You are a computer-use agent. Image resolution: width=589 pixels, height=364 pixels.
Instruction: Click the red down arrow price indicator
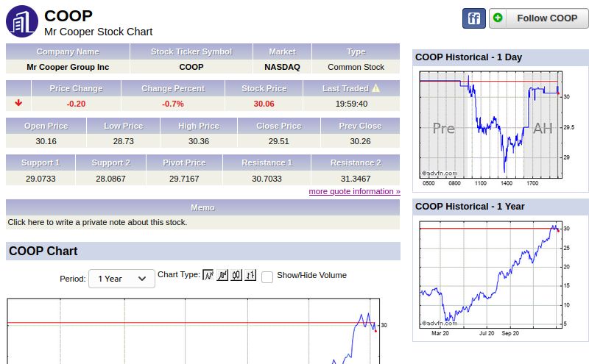tap(18, 103)
